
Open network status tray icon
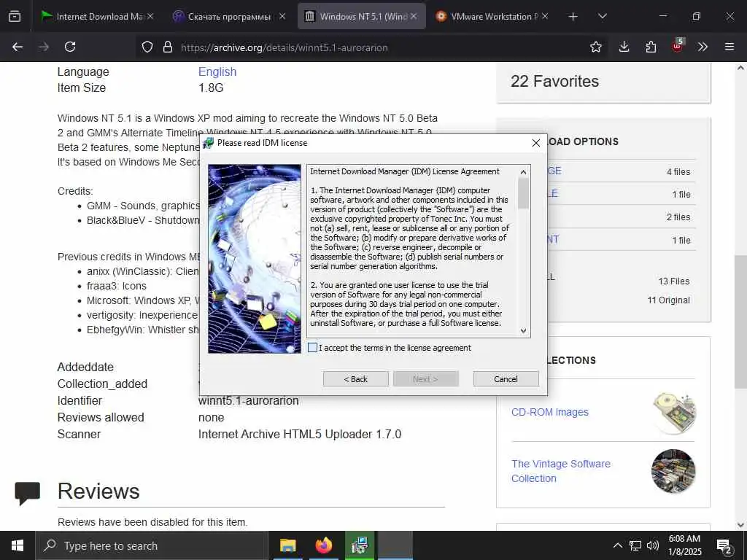point(635,545)
